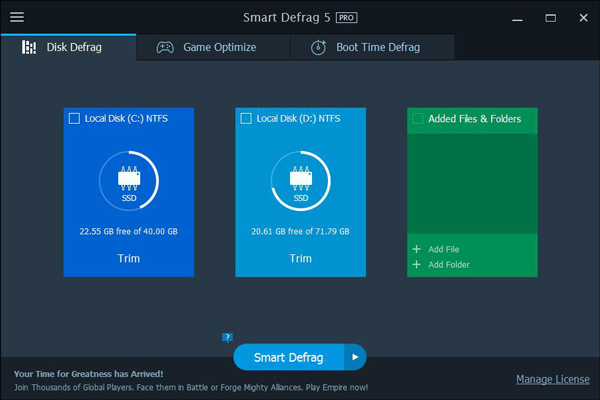This screenshot has height=400, width=600.
Task: Close the Smart Defrag window
Action: pyautogui.click(x=583, y=18)
